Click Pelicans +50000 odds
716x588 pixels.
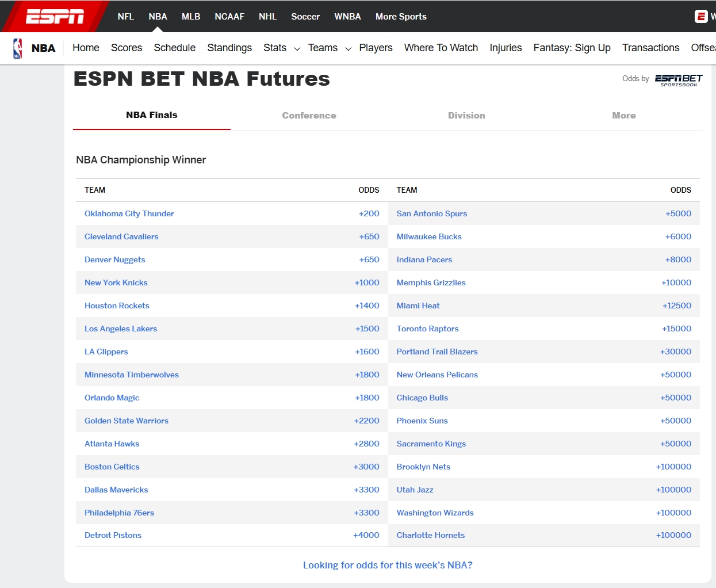coord(676,375)
